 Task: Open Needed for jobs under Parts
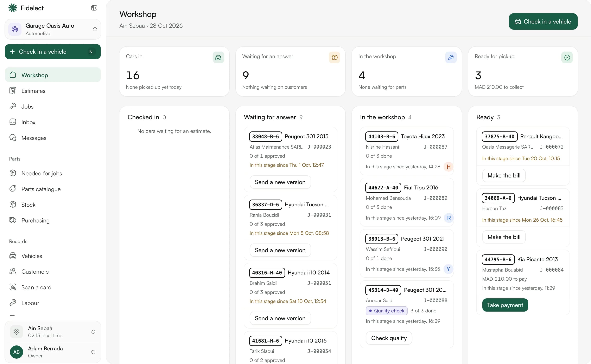pyautogui.click(x=53, y=173)
